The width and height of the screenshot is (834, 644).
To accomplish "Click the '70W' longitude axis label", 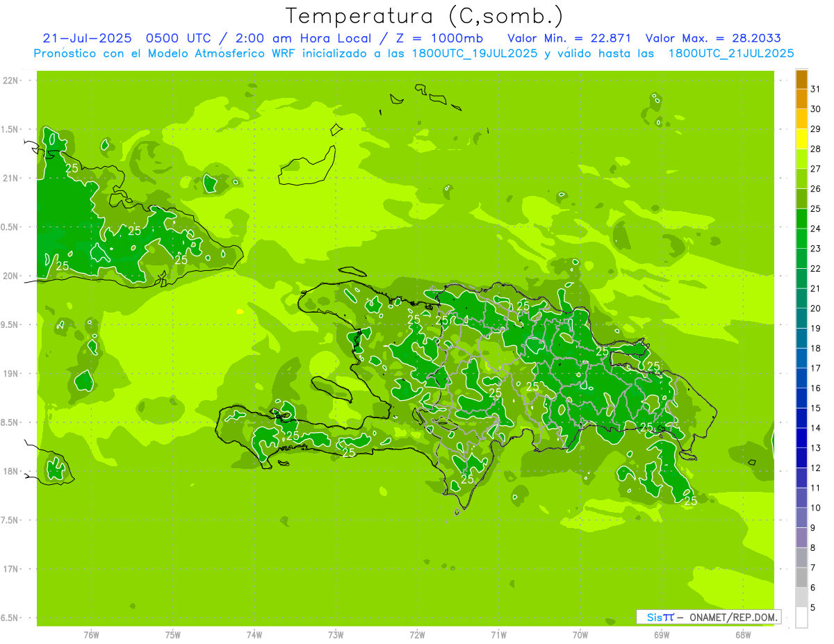I will [580, 634].
